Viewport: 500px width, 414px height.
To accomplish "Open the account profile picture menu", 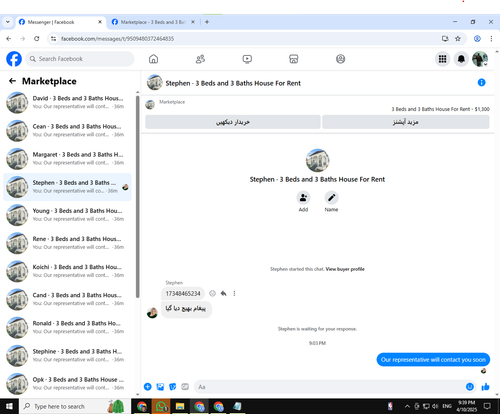I will pyautogui.click(x=480, y=59).
